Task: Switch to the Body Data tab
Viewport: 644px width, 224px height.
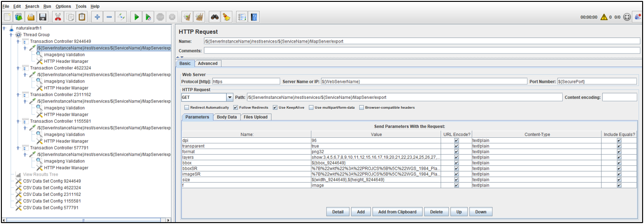Action: tap(227, 117)
